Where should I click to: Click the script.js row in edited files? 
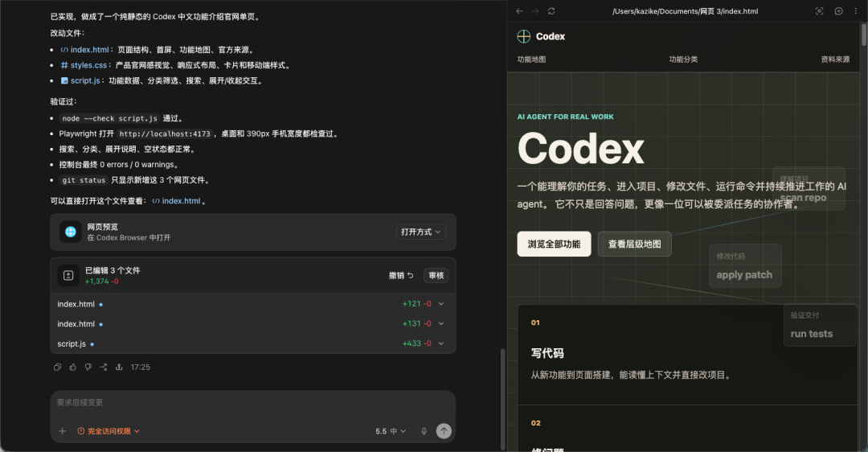(252, 344)
